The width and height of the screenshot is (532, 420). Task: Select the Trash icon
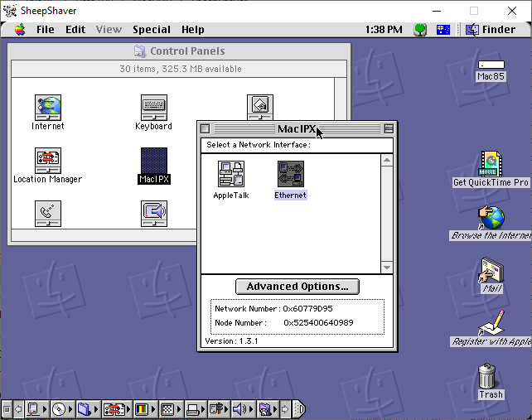(487, 376)
